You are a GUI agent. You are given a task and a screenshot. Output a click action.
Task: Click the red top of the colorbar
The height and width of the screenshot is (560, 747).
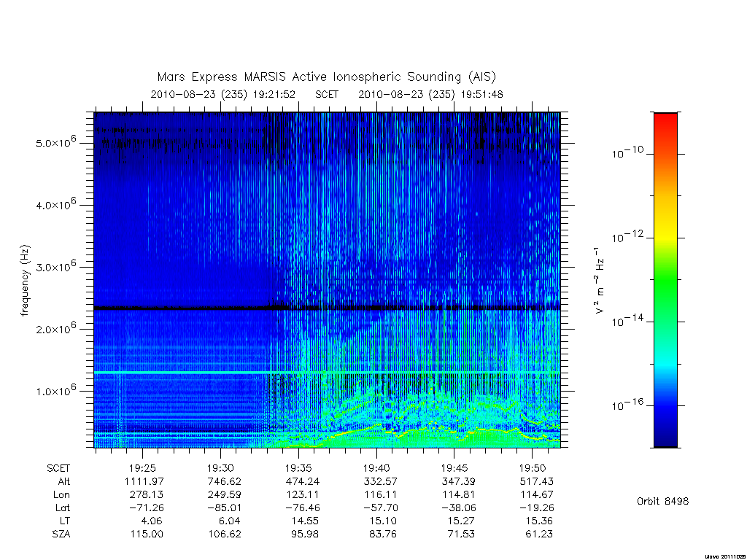(665, 119)
